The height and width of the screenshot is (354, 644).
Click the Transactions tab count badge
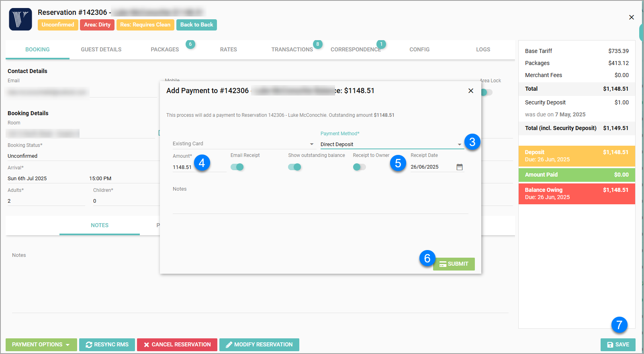(317, 44)
